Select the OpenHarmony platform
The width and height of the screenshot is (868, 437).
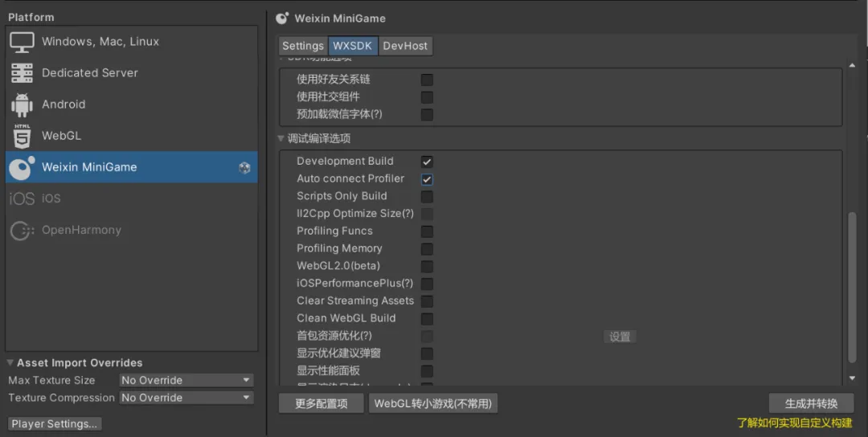(132, 230)
